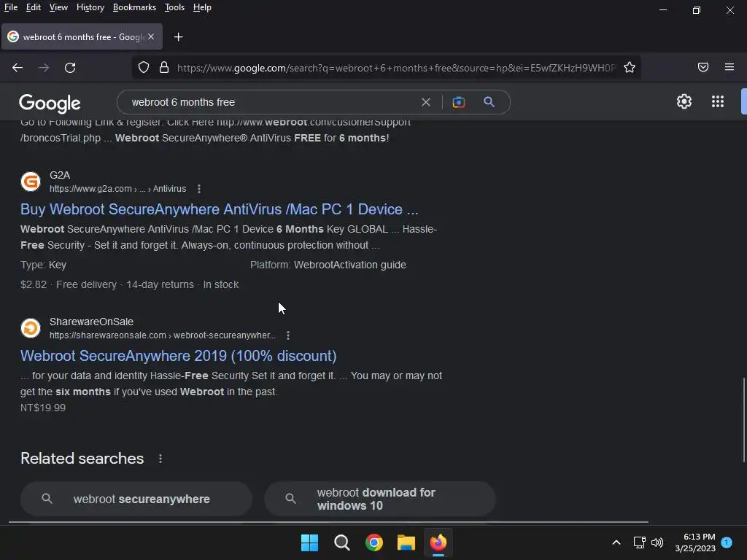Open the tracking protection shield icon

pyautogui.click(x=144, y=68)
